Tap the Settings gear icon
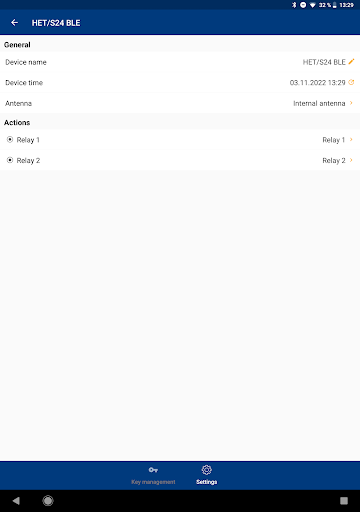The width and height of the screenshot is (360, 512). tap(206, 470)
